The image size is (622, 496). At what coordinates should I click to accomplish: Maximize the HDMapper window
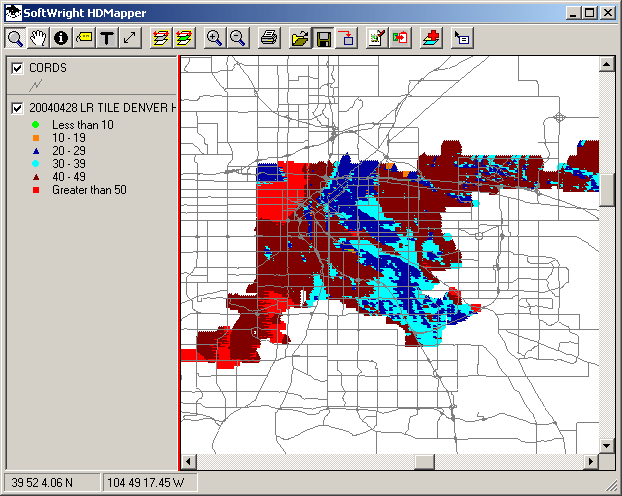pos(589,13)
